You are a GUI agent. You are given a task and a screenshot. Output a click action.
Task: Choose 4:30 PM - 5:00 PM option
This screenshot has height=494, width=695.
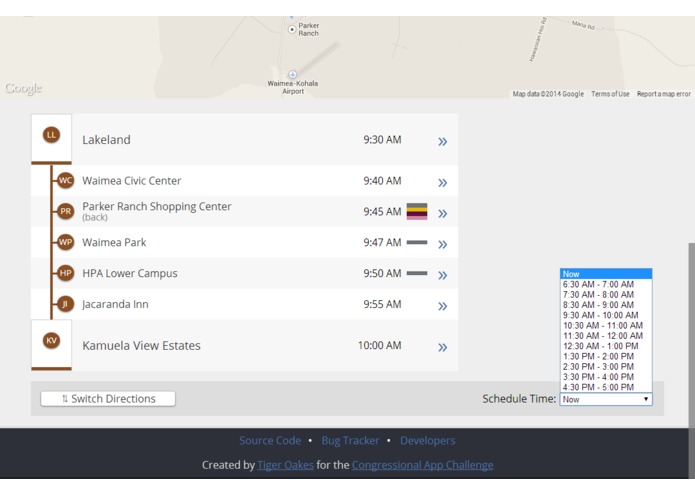(x=606, y=387)
